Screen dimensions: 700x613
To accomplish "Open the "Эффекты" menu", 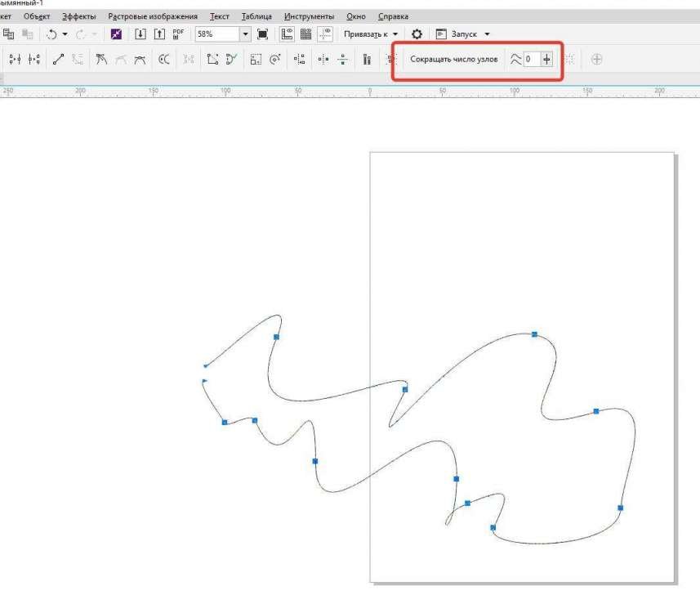I will [x=78, y=16].
